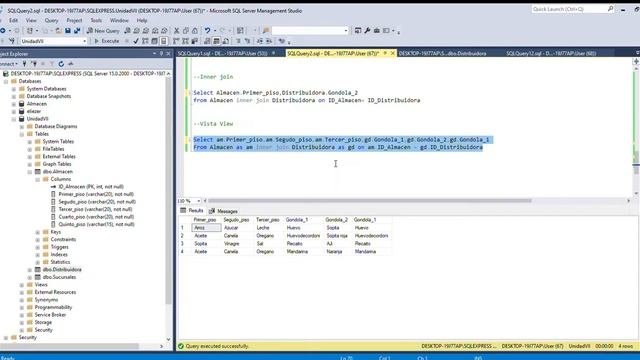Open the Properties wrench icon
This screenshot has height=360, width=640.
[x=367, y=31]
